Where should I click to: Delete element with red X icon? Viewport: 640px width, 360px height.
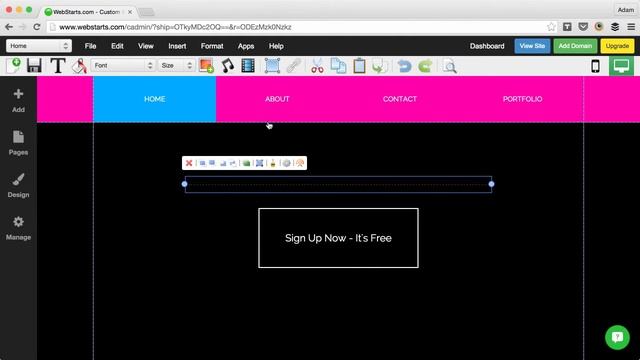(189, 163)
